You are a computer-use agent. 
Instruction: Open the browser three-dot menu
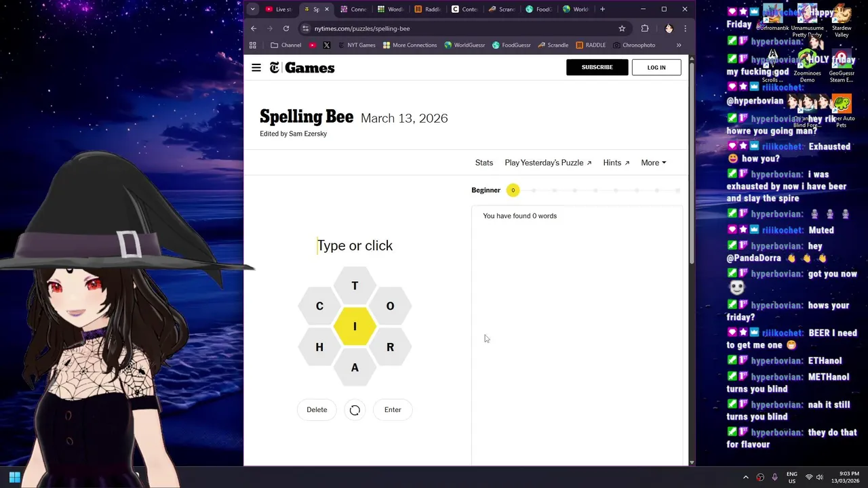(685, 28)
